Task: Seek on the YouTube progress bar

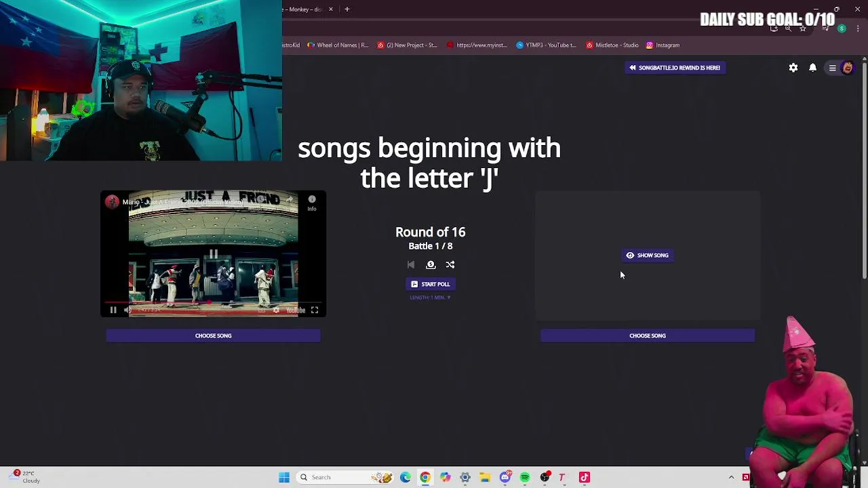Action: [x=213, y=302]
